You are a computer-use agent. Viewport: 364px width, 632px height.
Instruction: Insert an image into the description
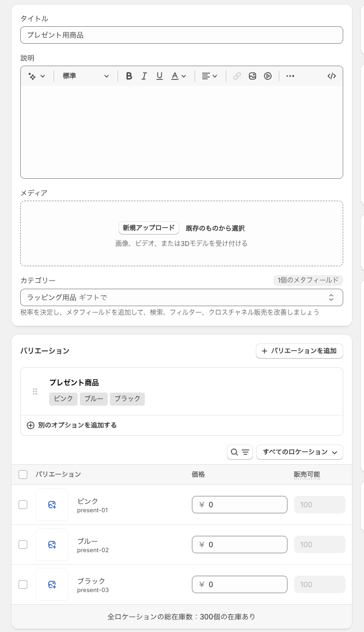[x=253, y=76]
